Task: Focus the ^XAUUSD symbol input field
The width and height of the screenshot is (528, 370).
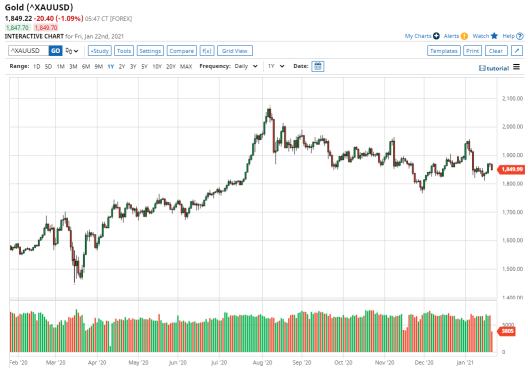Action: click(29, 51)
